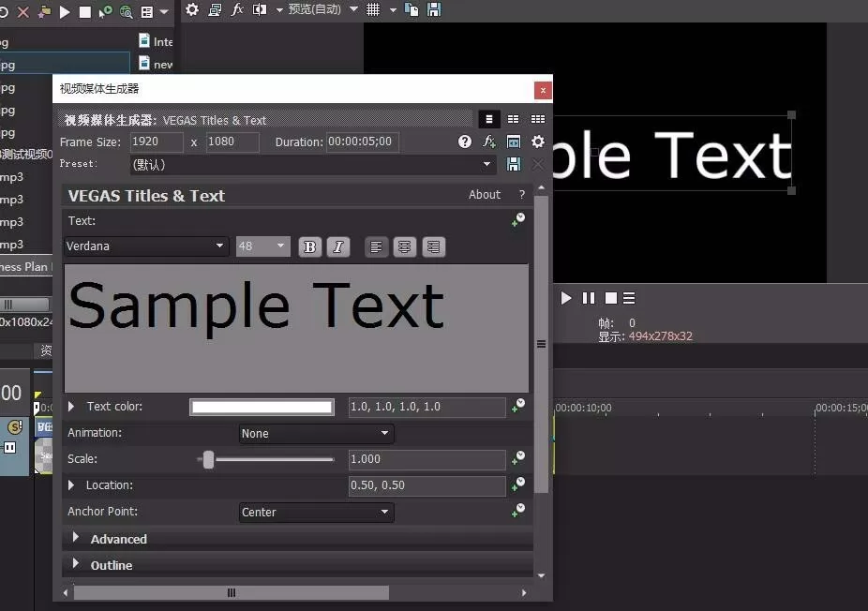868x611 pixels.
Task: Expand the Text color section triangle
Action: coord(71,406)
